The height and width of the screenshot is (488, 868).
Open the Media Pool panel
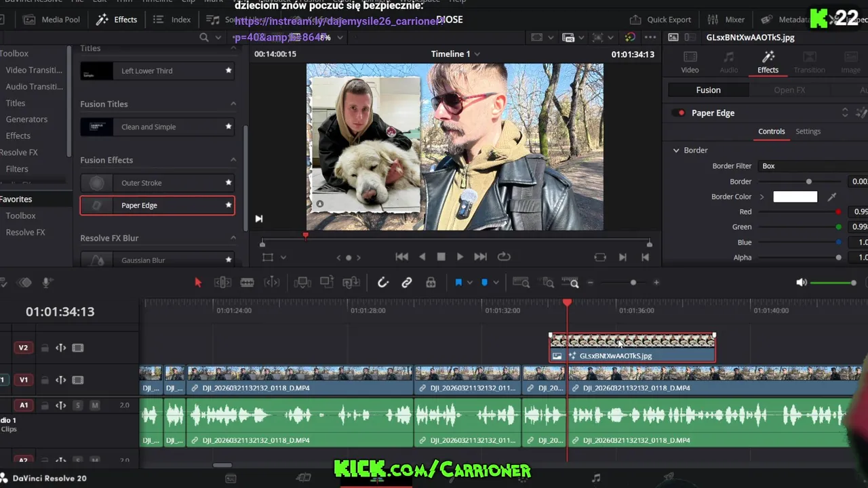click(x=52, y=20)
